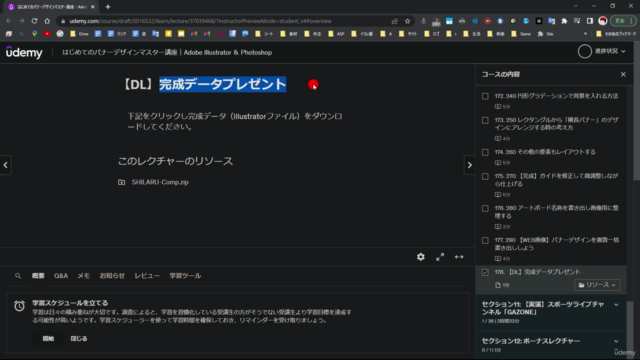Viewport: 640px width, 360px height.
Task: Click the expanded view horizontal arrows icon
Action: [x=459, y=257]
